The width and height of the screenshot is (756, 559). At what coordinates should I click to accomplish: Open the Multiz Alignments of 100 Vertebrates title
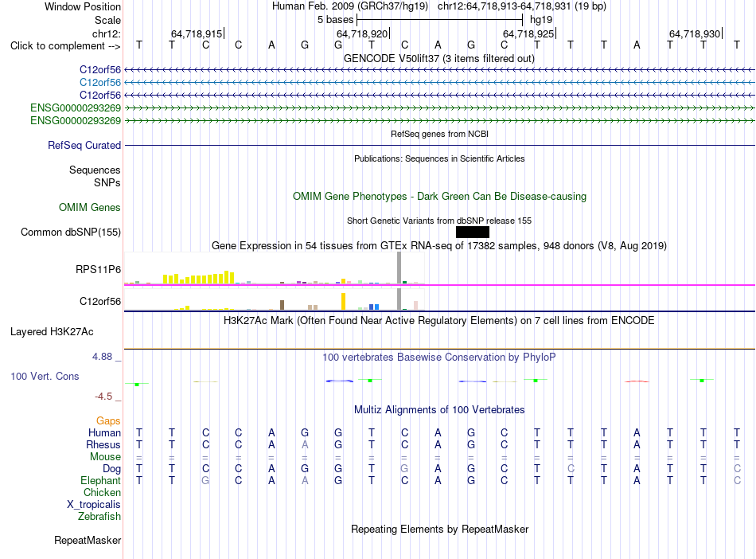tap(439, 409)
